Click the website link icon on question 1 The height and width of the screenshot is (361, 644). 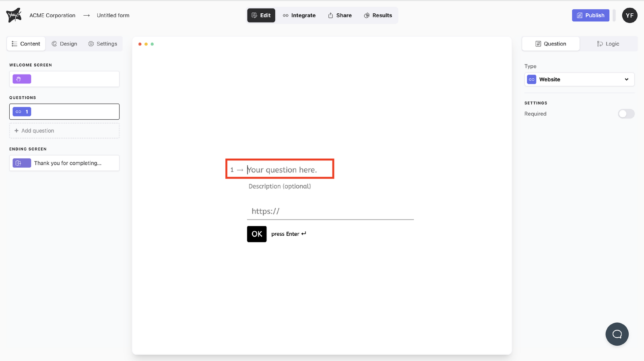pos(19,112)
